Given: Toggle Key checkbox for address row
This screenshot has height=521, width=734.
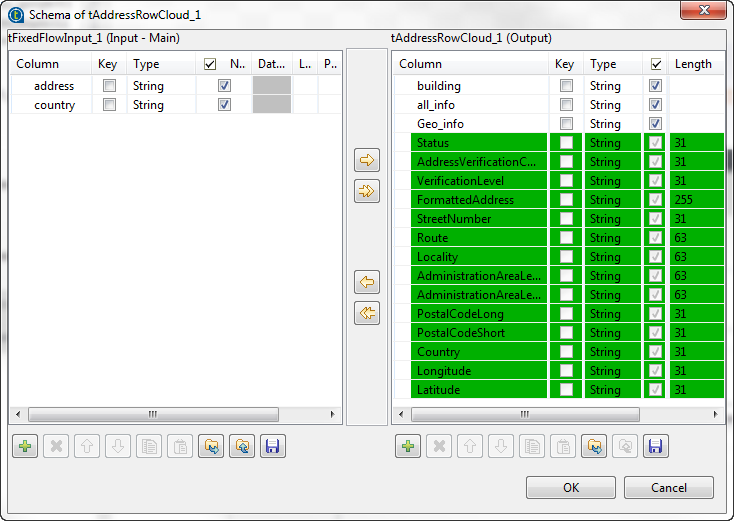Looking at the screenshot, I should [110, 86].
